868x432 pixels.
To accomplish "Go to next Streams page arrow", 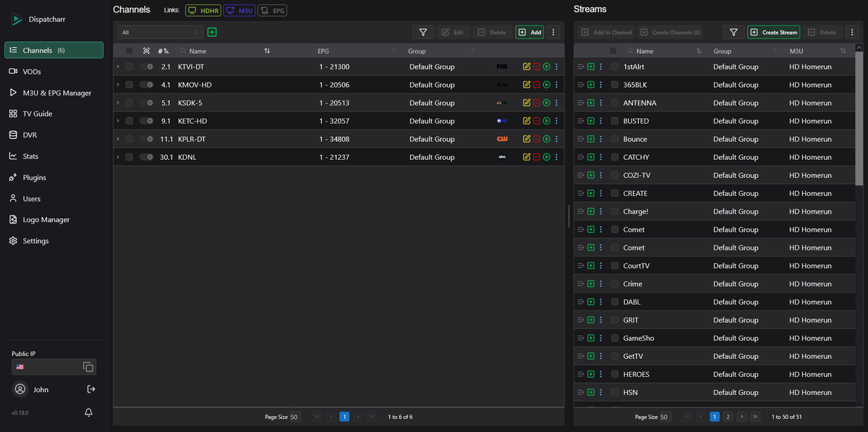I will 741,417.
